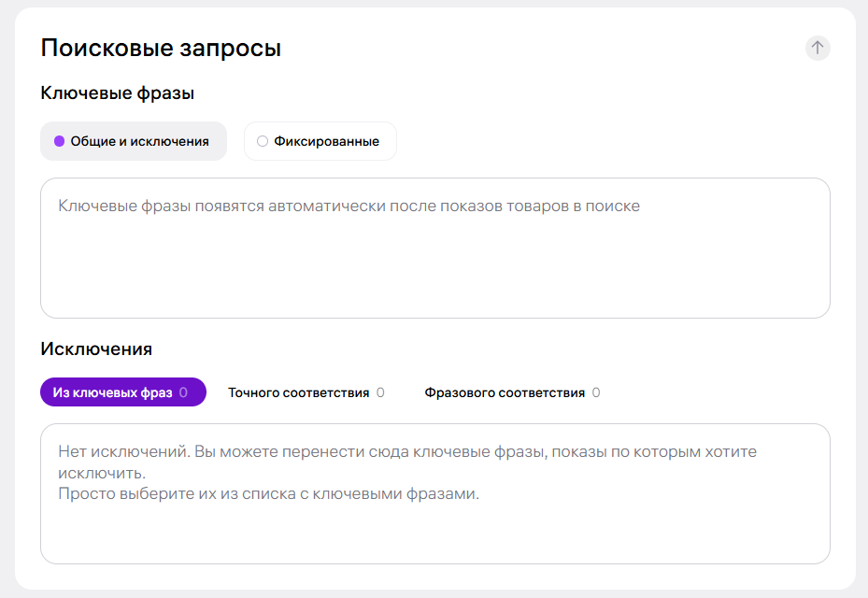Open the Из ключевых фраз tab

(123, 392)
